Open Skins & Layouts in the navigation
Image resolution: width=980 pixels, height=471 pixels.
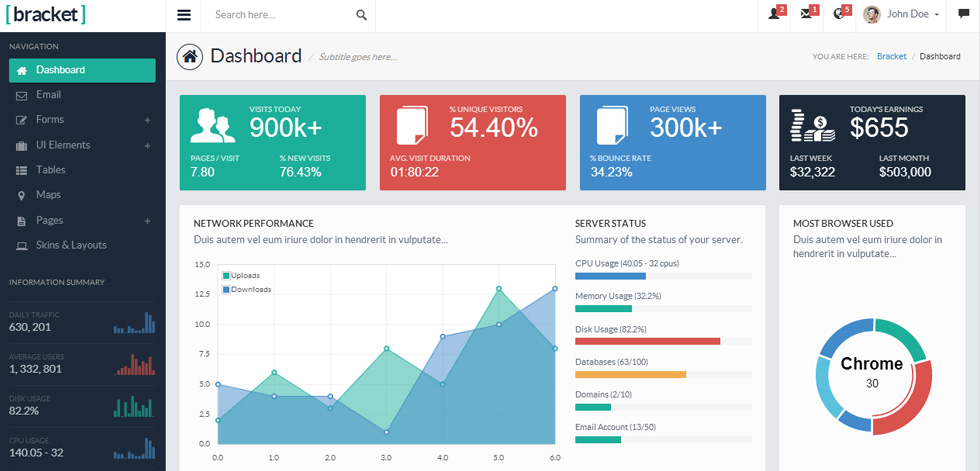pos(82,245)
